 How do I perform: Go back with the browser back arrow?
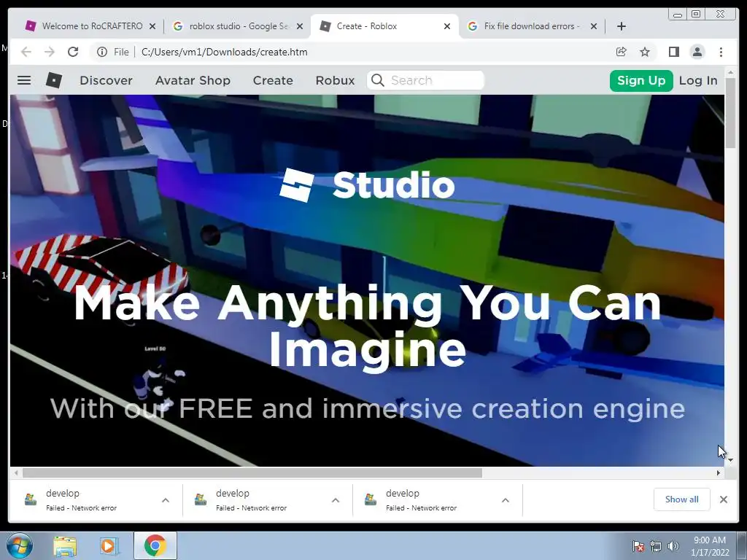point(26,52)
